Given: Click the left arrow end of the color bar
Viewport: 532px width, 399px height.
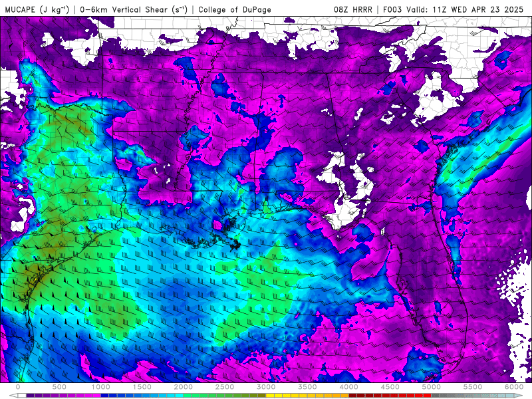Looking at the screenshot, I should point(13,396).
